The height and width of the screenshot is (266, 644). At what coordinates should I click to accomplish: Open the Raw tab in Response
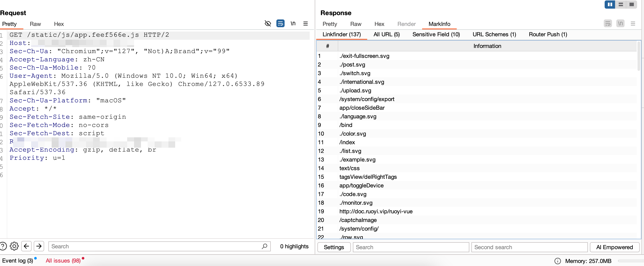coord(356,24)
